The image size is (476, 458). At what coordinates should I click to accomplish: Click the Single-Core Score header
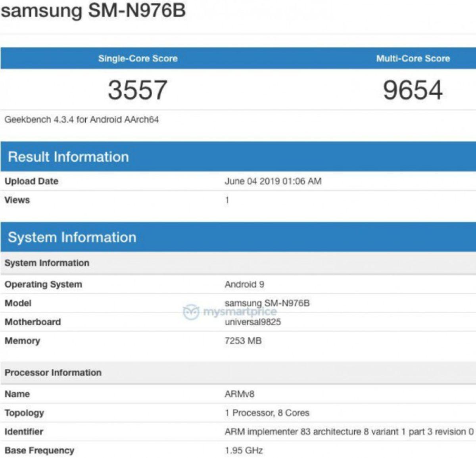pos(138,58)
